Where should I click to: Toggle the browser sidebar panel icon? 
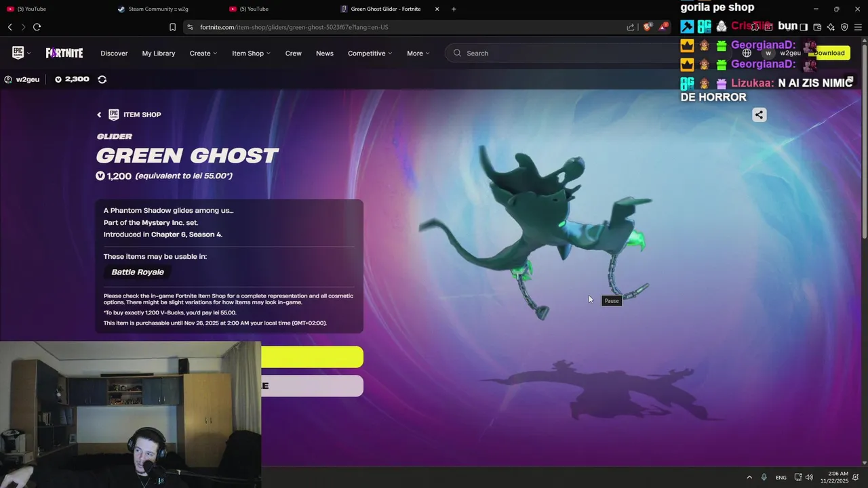(x=804, y=27)
